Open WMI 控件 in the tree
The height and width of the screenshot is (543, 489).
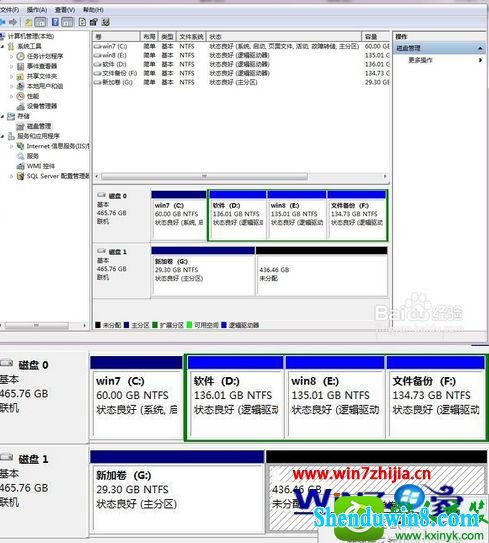tap(41, 166)
